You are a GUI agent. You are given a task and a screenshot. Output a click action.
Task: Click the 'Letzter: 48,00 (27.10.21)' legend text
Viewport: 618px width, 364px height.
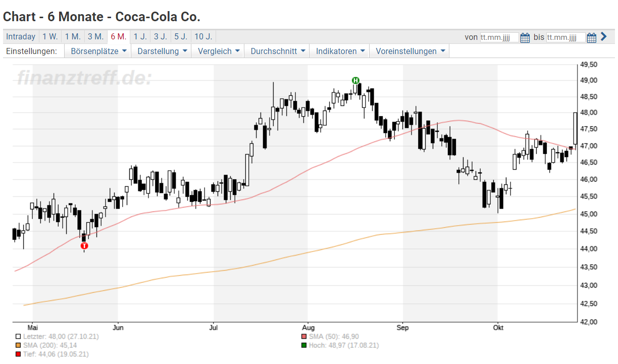[x=61, y=336]
